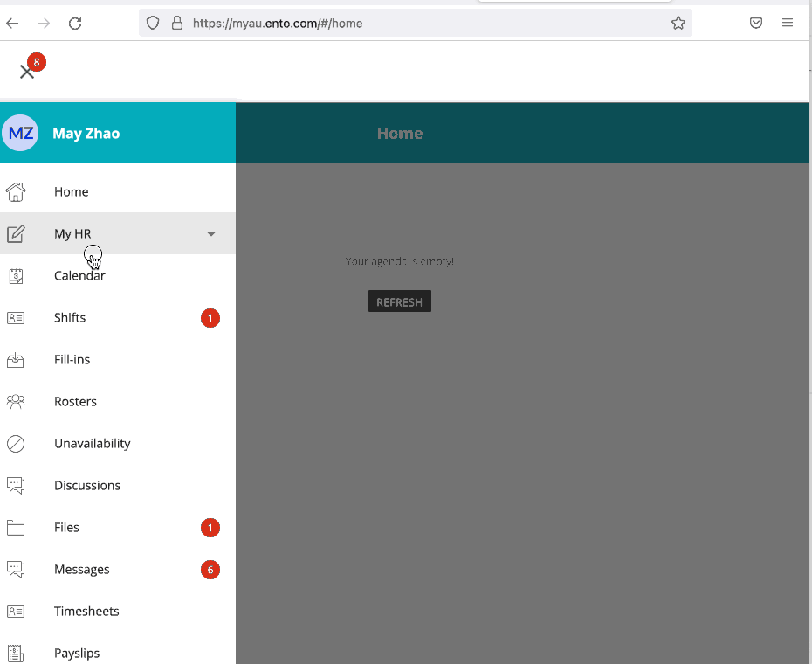Screen dimensions: 812x664
Task: Bookmark this page with the star icon
Action: point(678,23)
